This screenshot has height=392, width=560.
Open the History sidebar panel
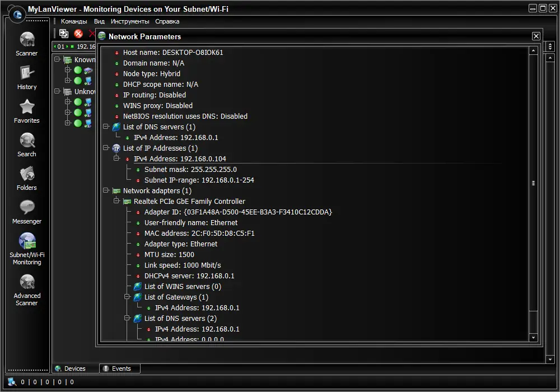click(27, 77)
